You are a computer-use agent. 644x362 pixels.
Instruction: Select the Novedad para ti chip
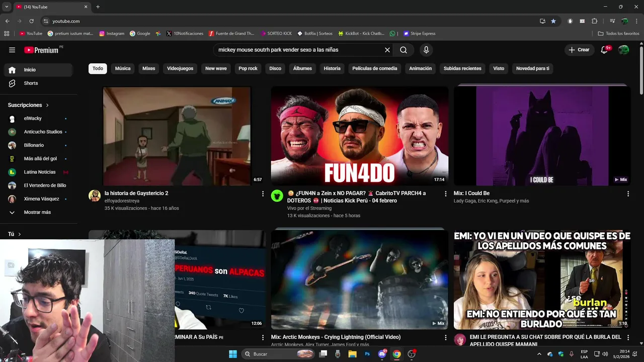533,68
